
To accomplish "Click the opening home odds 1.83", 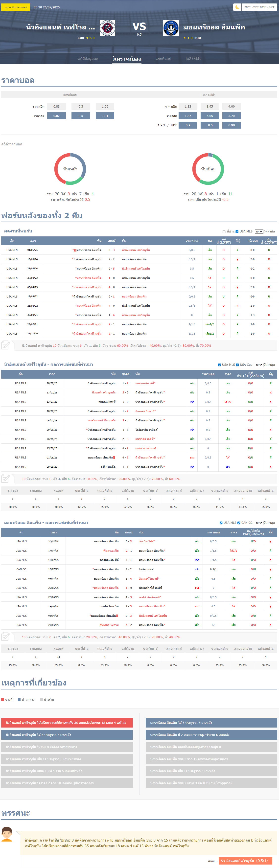I will coord(188,107).
